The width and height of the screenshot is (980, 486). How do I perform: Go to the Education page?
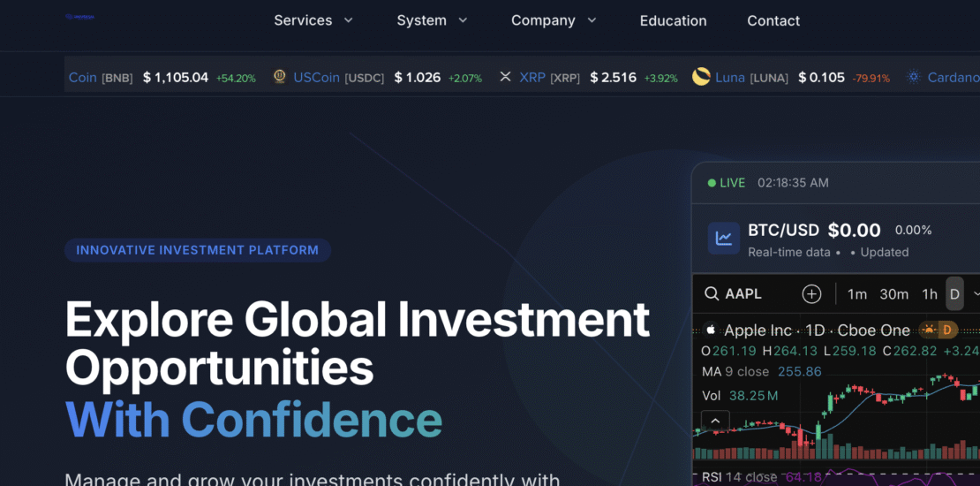pyautogui.click(x=673, y=20)
